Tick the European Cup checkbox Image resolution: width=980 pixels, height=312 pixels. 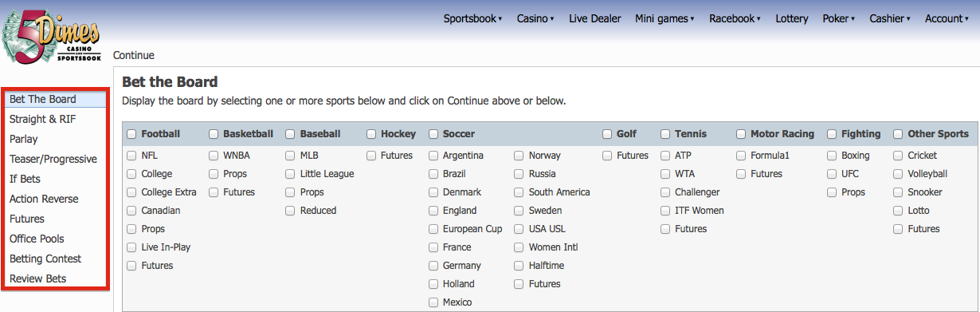click(433, 229)
